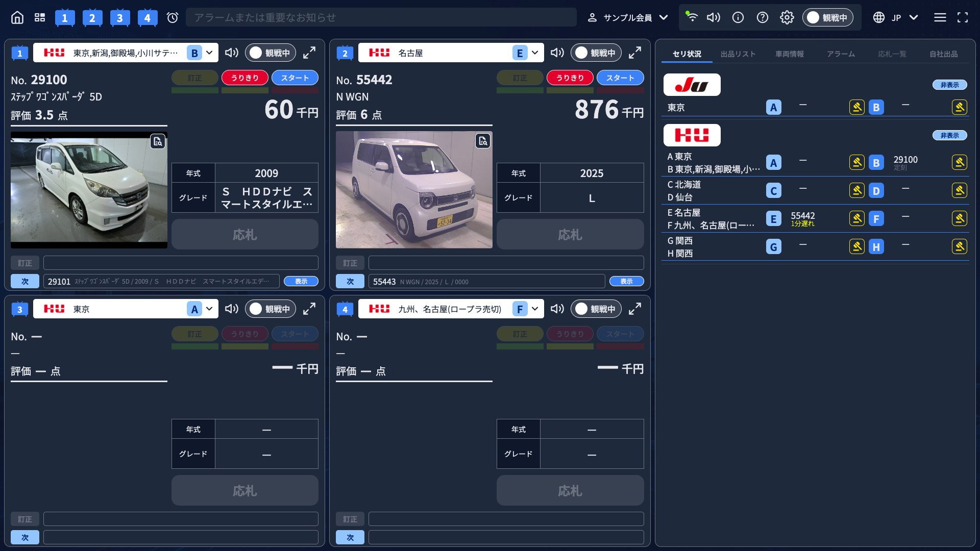Screen dimensions: 980x551
Task: Toggle 観戦中 switch in panel 2
Action: (596, 53)
